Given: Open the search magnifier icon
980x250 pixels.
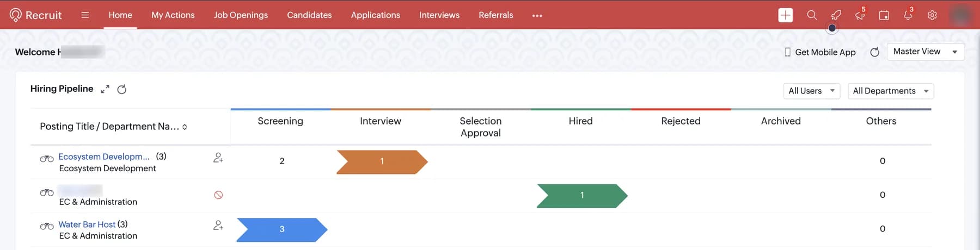Looking at the screenshot, I should [812, 15].
